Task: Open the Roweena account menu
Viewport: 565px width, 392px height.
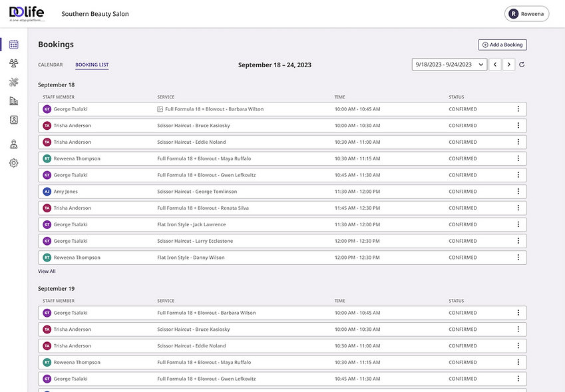Action: point(526,13)
